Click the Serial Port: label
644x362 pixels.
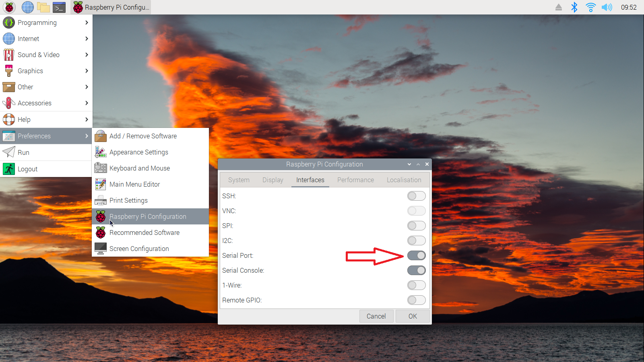237,255
